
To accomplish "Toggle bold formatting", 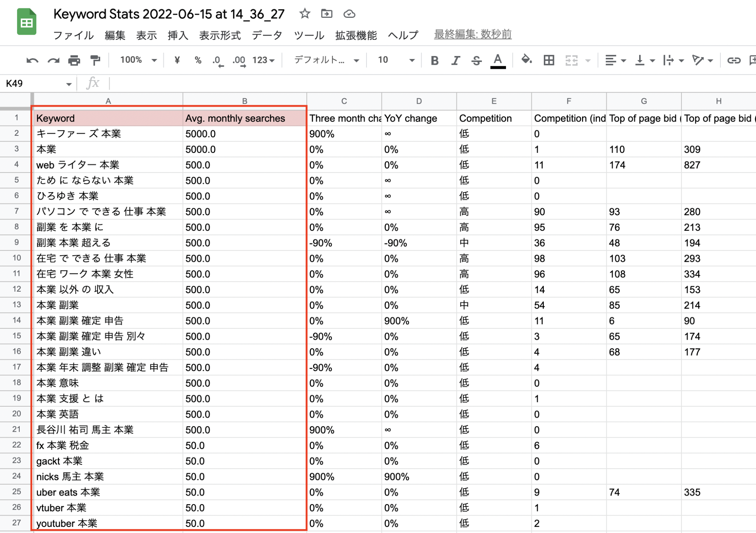I will coord(435,61).
